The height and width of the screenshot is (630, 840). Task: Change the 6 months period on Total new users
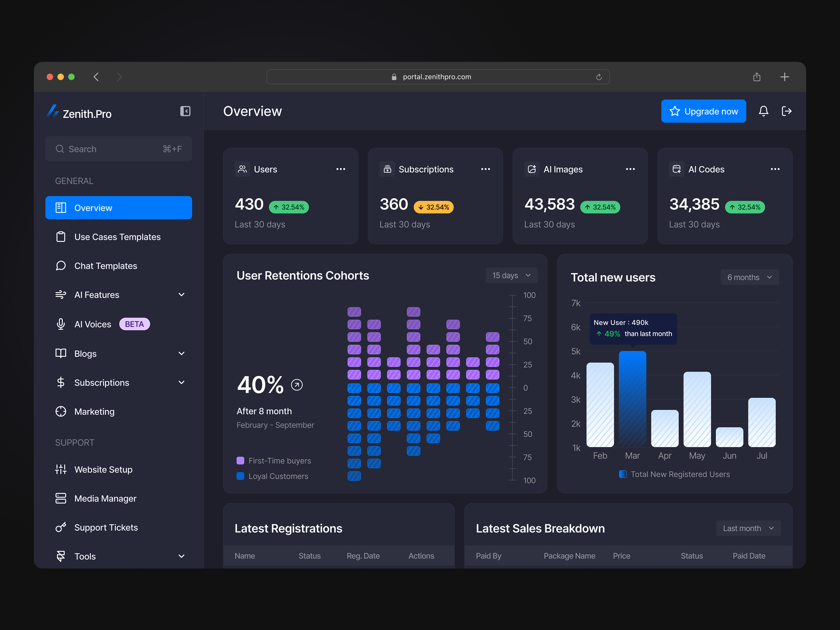pyautogui.click(x=749, y=277)
